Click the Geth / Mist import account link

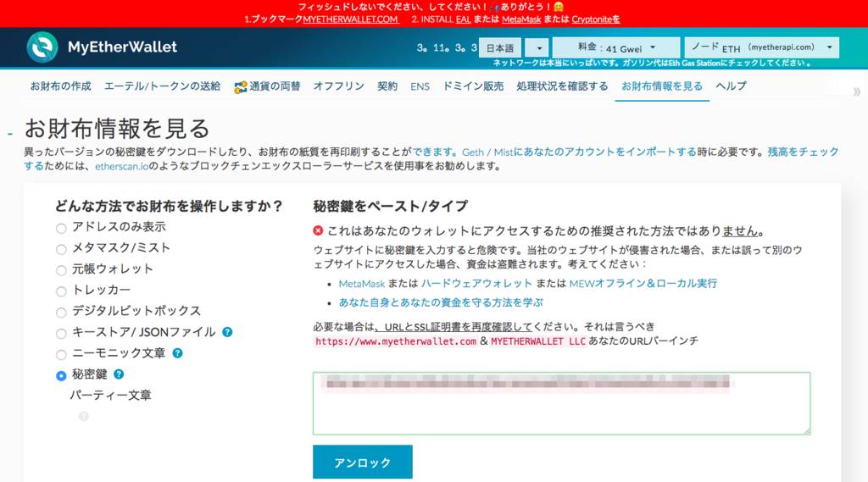(x=579, y=152)
